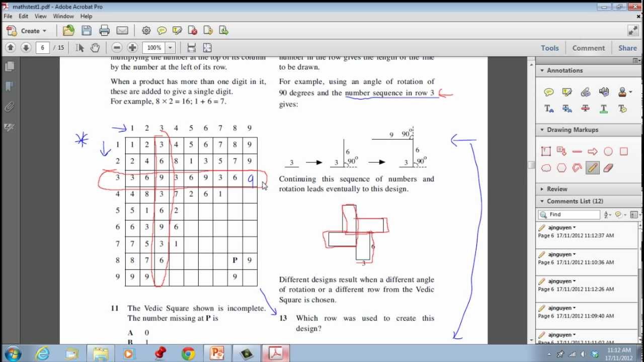Select the Line drawing tool

pyautogui.click(x=577, y=151)
